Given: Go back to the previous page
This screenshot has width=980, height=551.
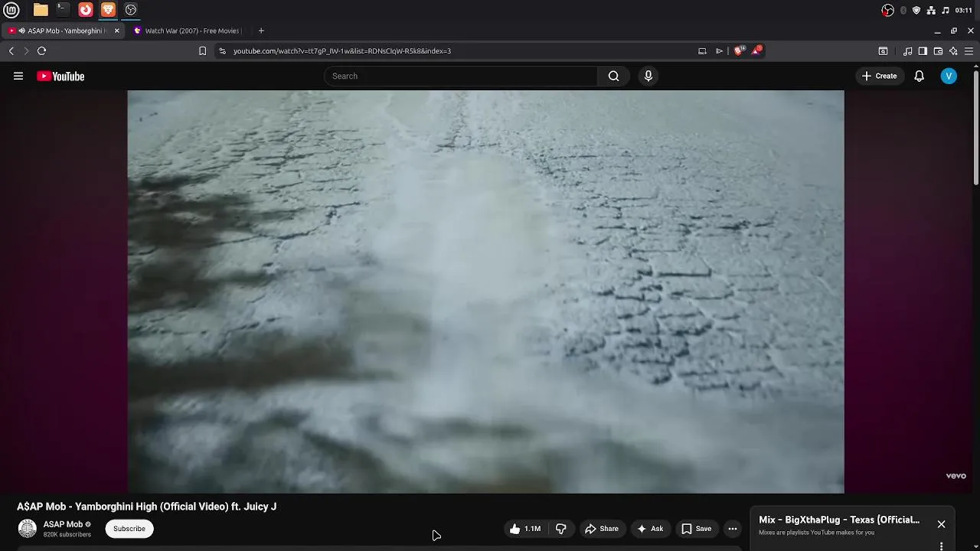Looking at the screenshot, I should click(11, 51).
